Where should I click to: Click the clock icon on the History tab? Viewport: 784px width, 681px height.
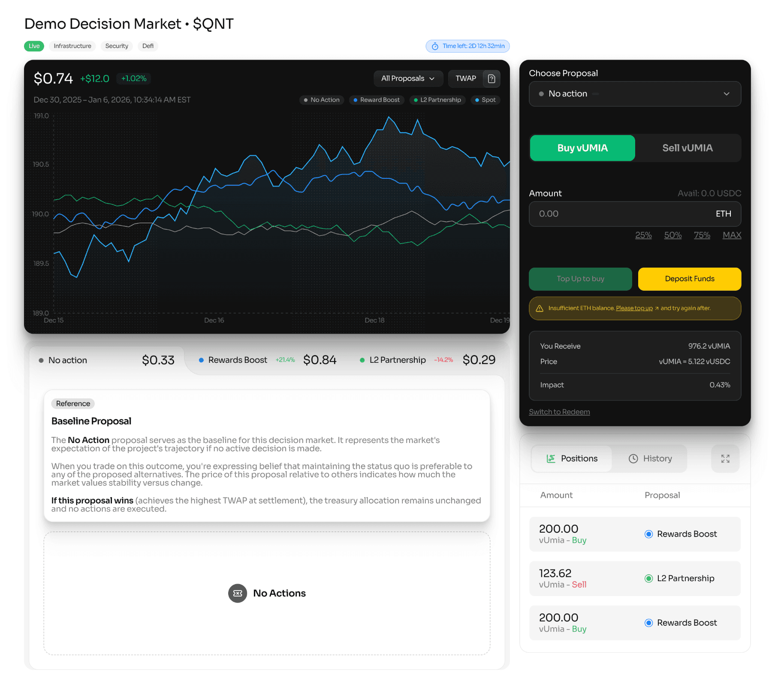point(633,458)
